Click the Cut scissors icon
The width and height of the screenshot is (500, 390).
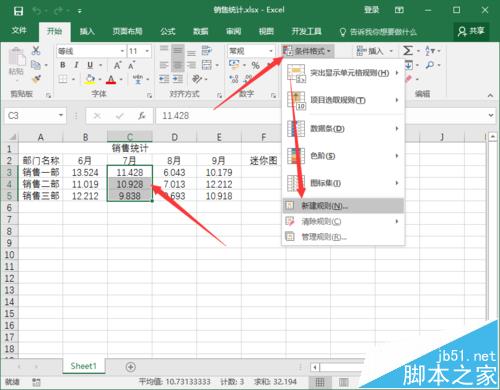(36, 51)
